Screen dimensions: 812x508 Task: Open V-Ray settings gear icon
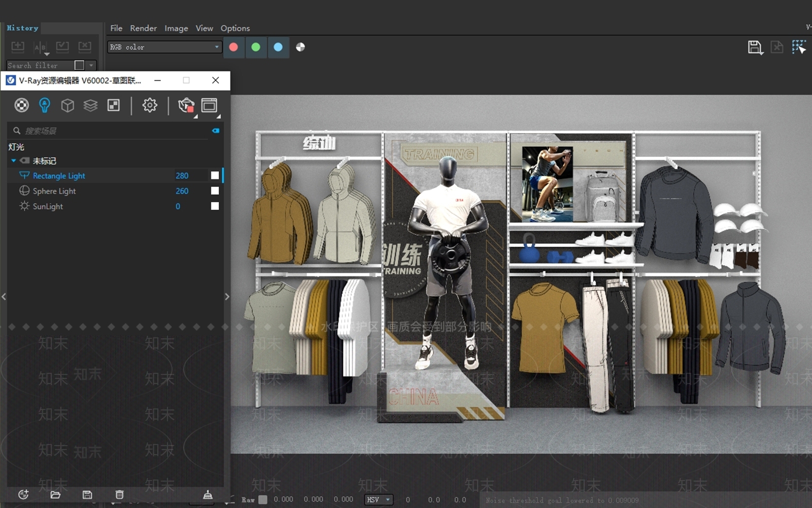(x=150, y=105)
